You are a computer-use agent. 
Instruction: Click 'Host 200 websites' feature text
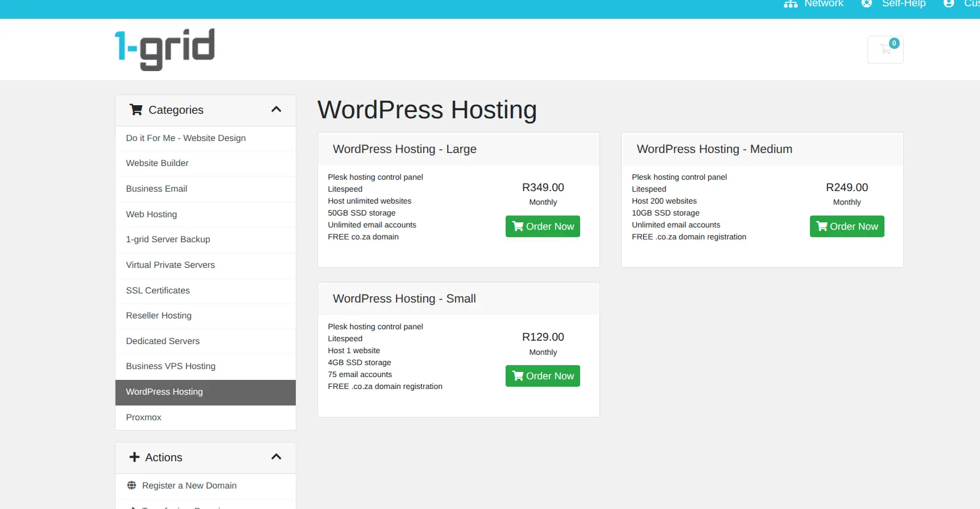[x=664, y=201]
